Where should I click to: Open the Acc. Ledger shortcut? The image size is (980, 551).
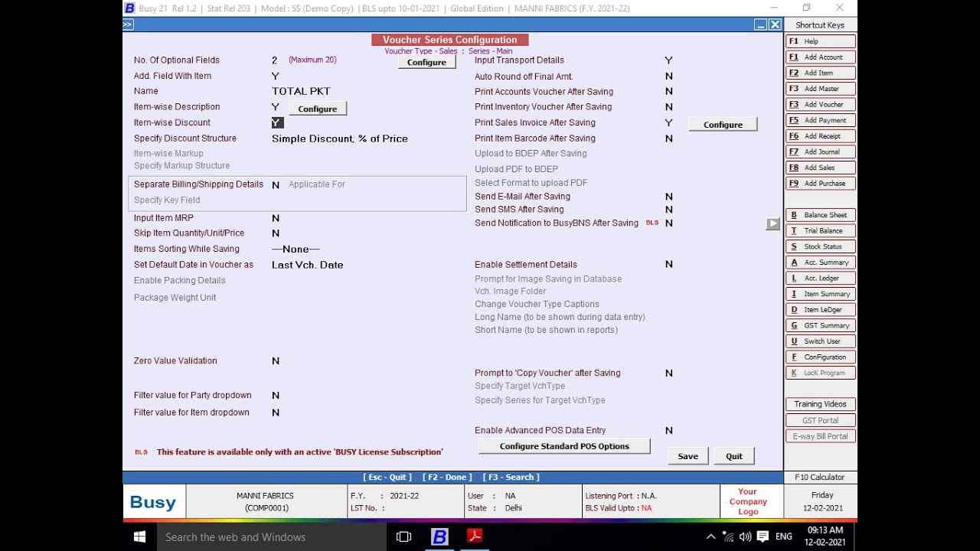pyautogui.click(x=820, y=278)
